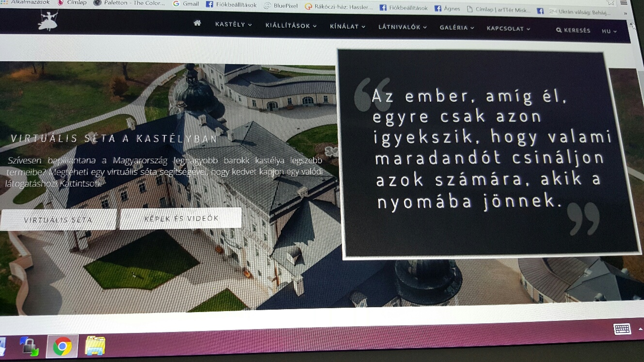Open the Fiókbeállítások bookmark beside Gmail
Screen dimensions: 644x362
pyautogui.click(x=231, y=5)
